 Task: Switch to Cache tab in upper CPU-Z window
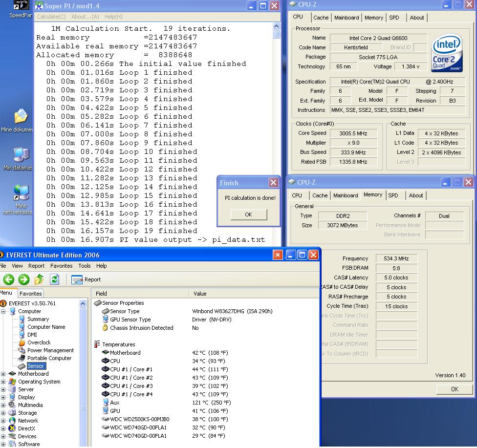pyautogui.click(x=321, y=18)
